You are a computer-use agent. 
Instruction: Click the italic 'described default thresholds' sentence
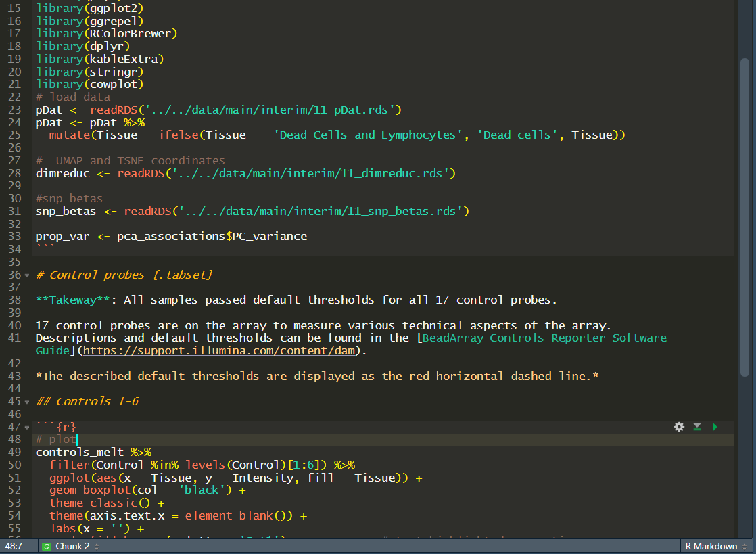point(316,377)
